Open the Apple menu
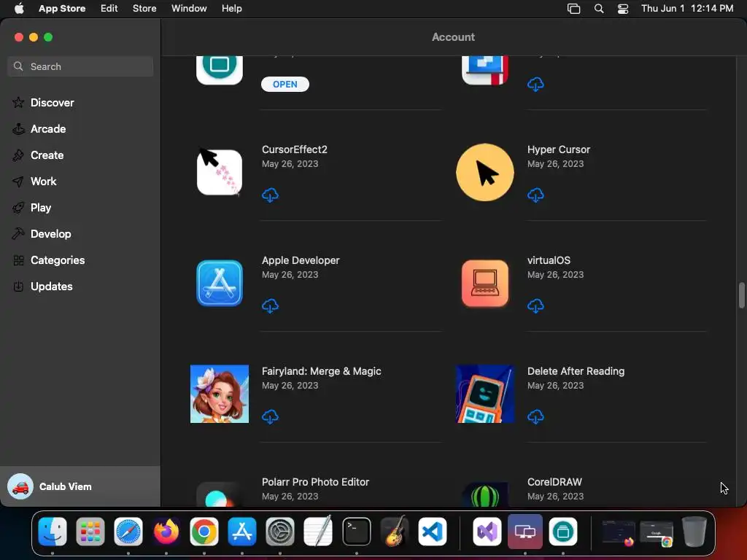Screen dimensions: 747x560 point(19,8)
